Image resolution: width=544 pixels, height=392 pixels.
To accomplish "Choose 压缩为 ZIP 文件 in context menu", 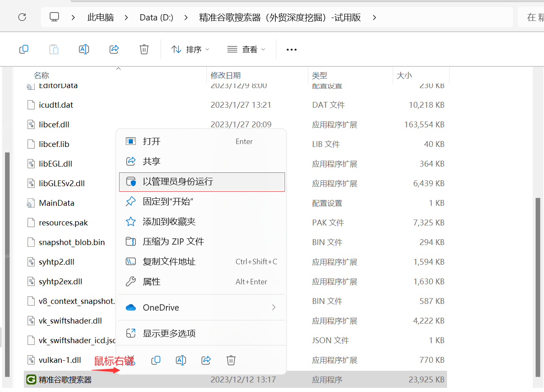I will 202,242.
